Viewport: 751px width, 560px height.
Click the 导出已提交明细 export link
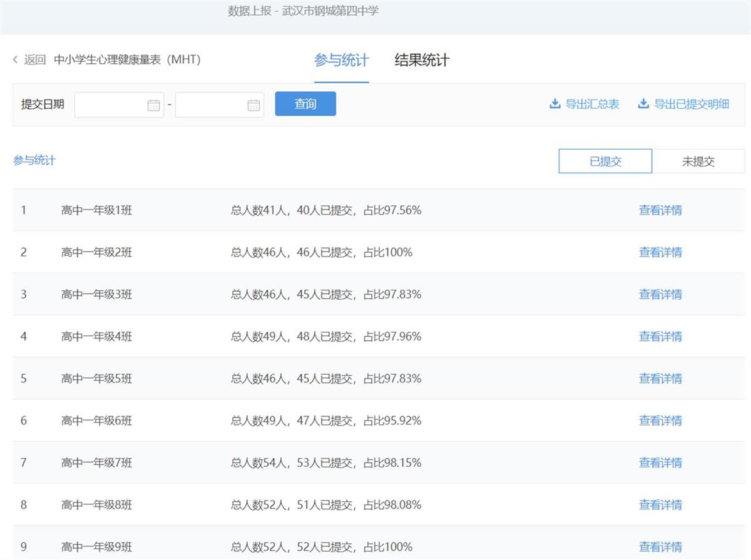pos(691,104)
